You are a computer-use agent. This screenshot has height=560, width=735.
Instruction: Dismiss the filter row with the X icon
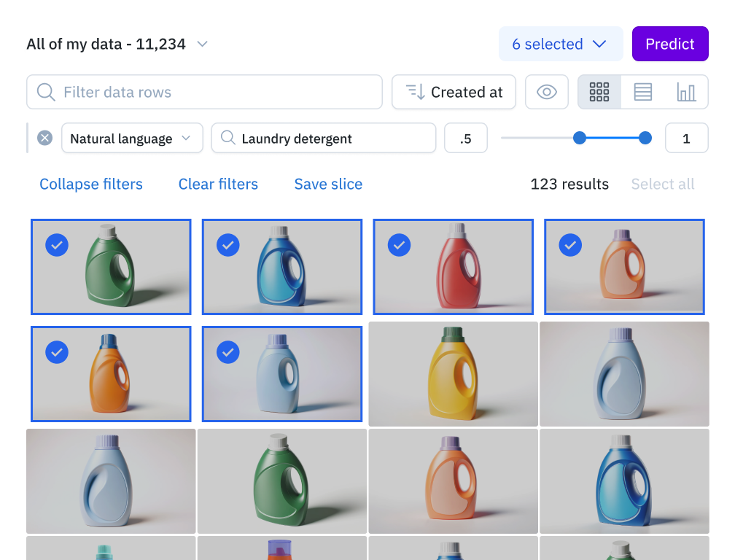click(x=44, y=138)
